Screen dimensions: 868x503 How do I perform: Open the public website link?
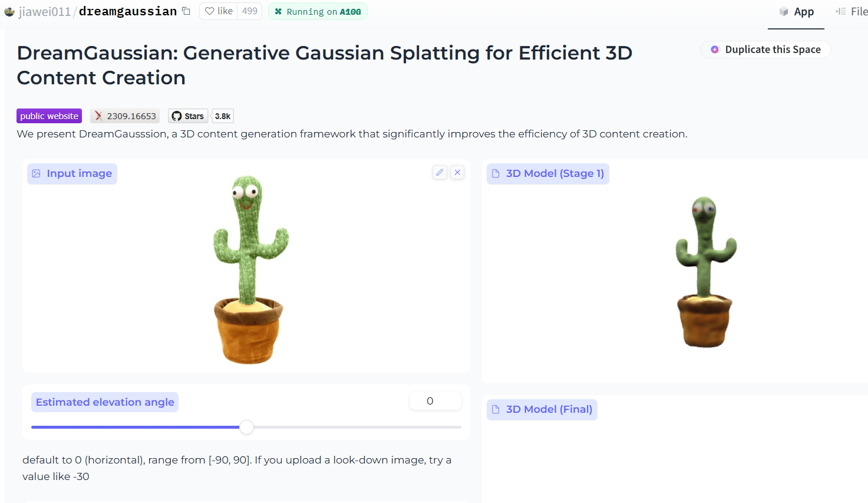coord(49,116)
